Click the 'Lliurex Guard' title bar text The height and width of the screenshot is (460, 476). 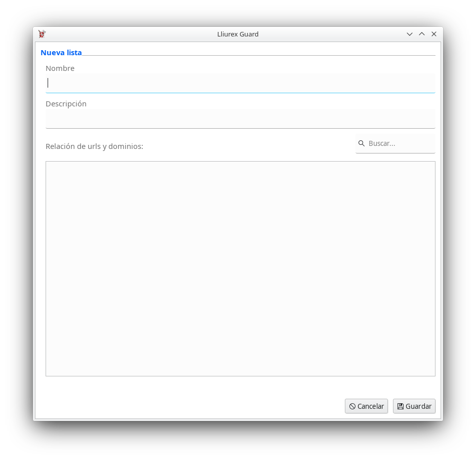[x=237, y=34]
